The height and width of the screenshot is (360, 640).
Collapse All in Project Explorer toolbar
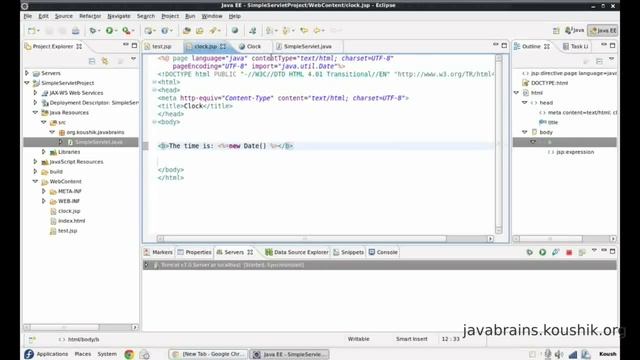tap(92, 61)
